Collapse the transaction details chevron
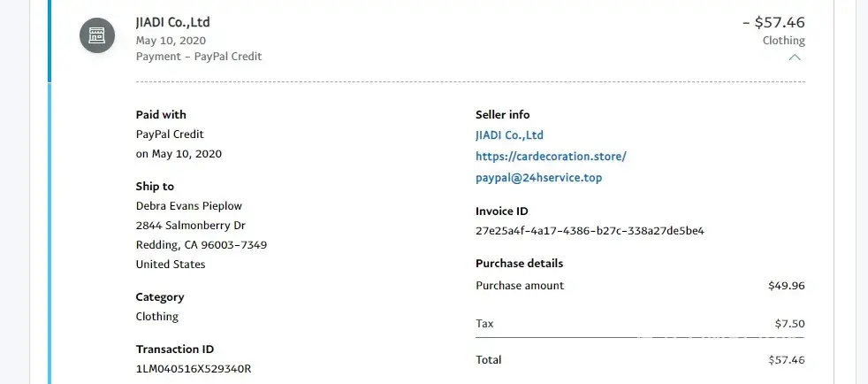Screen dimensions: 868x384 (x=794, y=58)
